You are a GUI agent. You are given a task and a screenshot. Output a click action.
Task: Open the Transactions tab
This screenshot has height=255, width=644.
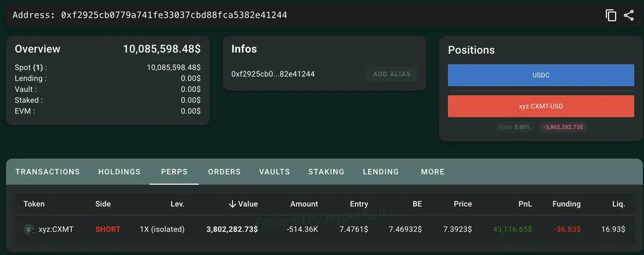click(48, 172)
